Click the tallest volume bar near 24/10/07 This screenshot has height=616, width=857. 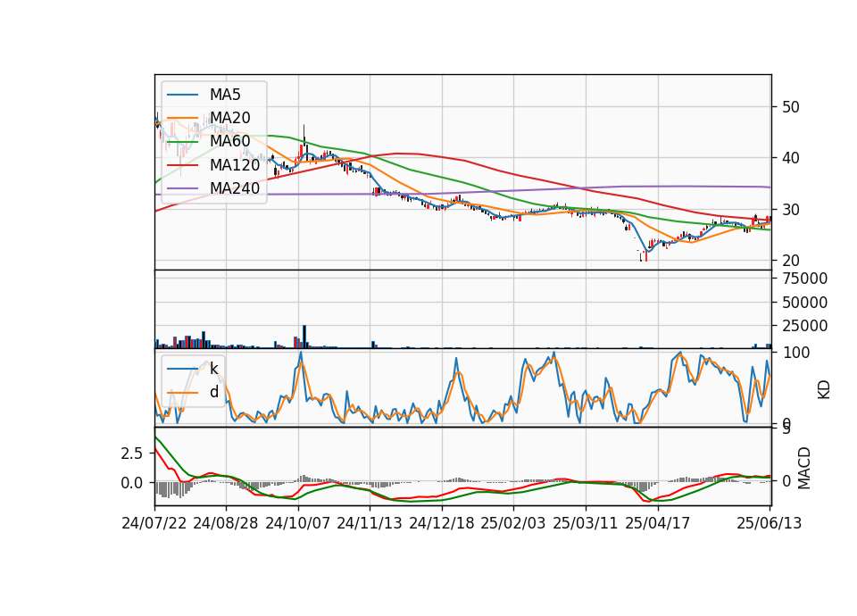[304, 337]
